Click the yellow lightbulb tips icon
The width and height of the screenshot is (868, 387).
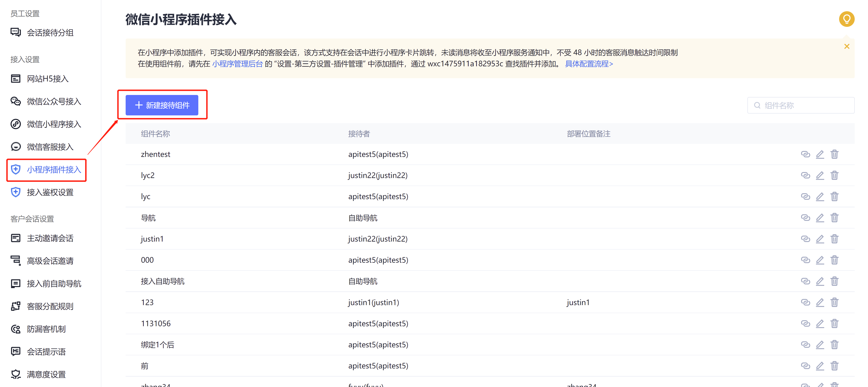point(846,19)
